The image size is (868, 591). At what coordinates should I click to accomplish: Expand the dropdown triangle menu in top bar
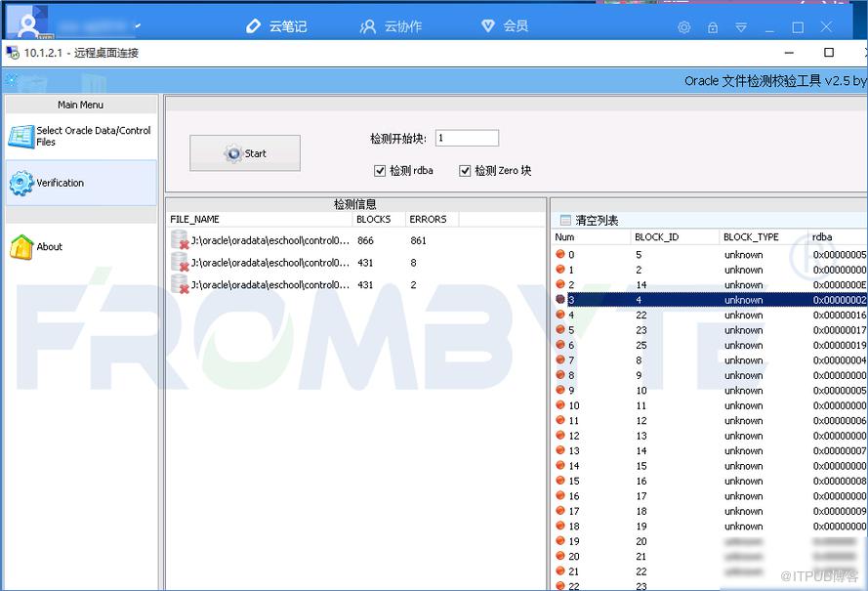[x=741, y=27]
